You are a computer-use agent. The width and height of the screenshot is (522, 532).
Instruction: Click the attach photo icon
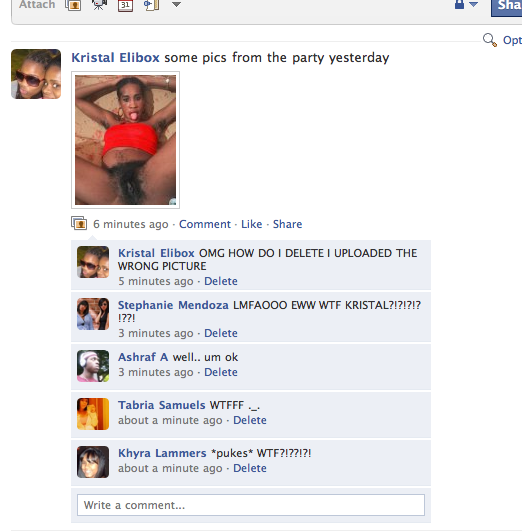click(x=73, y=5)
